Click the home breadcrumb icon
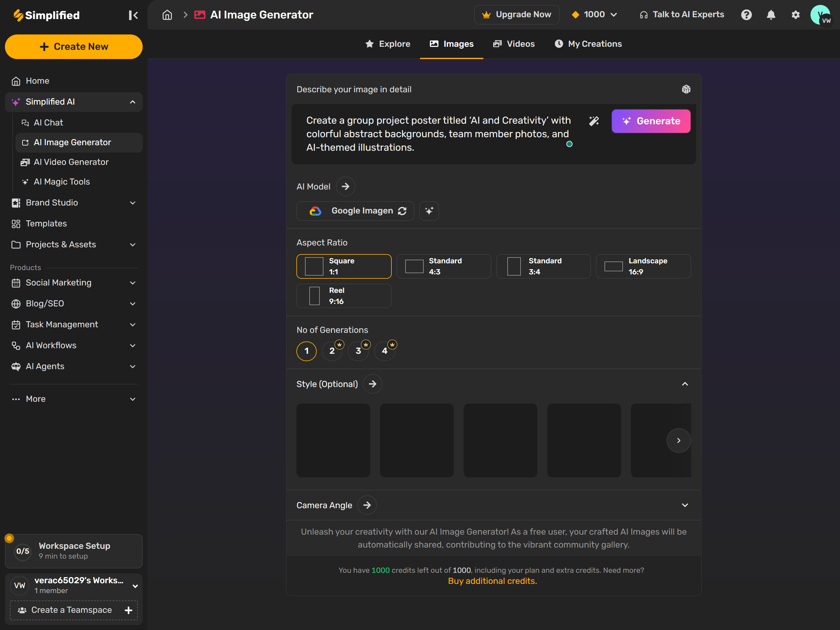Viewport: 840px width, 630px height. (167, 15)
